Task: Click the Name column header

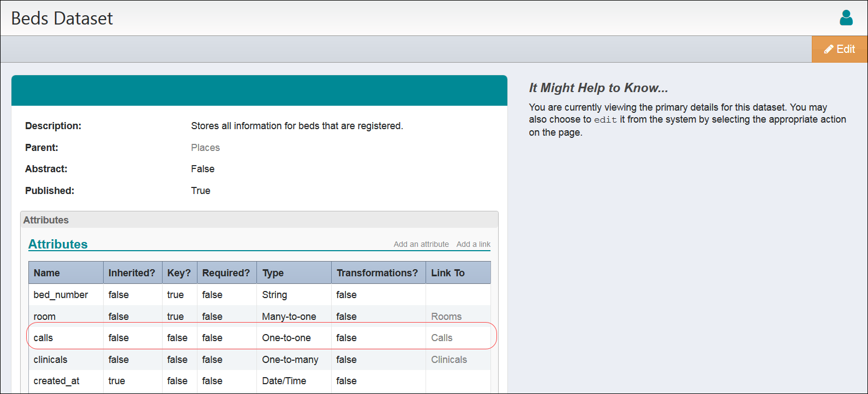Action: tap(47, 273)
